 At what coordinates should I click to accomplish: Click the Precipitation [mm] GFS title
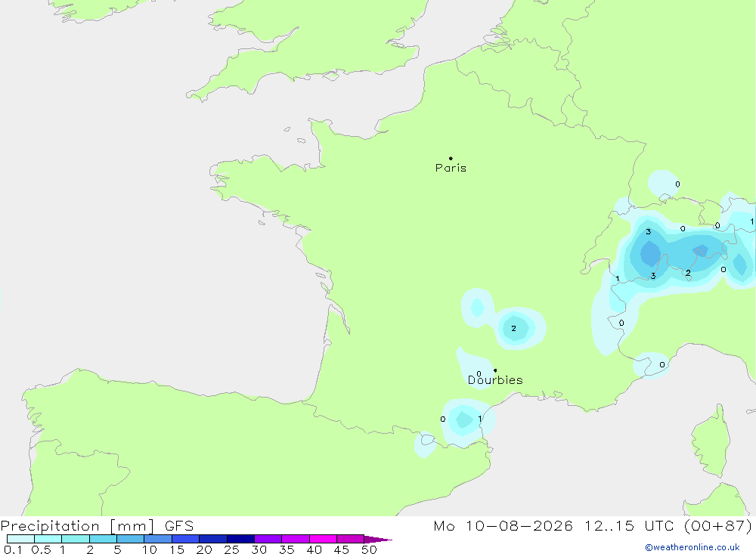(x=97, y=525)
